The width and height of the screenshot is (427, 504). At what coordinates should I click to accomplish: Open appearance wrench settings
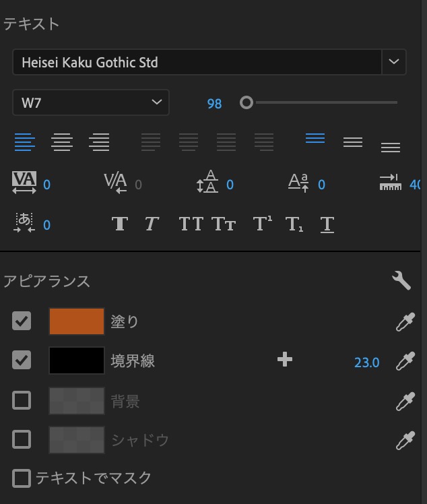(401, 280)
